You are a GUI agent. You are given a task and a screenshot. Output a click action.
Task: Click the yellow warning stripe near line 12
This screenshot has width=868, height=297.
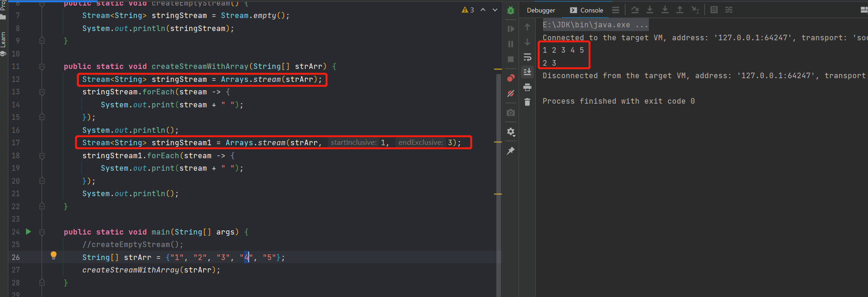(x=498, y=69)
